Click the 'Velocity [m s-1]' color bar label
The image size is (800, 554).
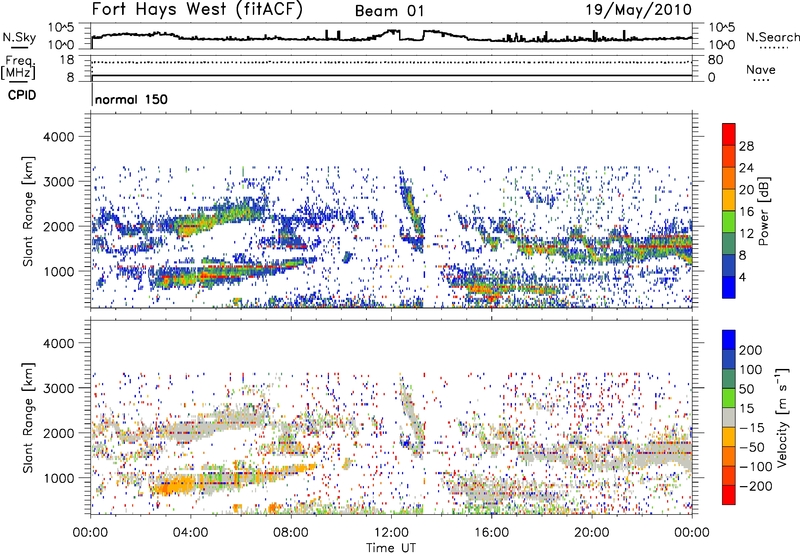781,417
